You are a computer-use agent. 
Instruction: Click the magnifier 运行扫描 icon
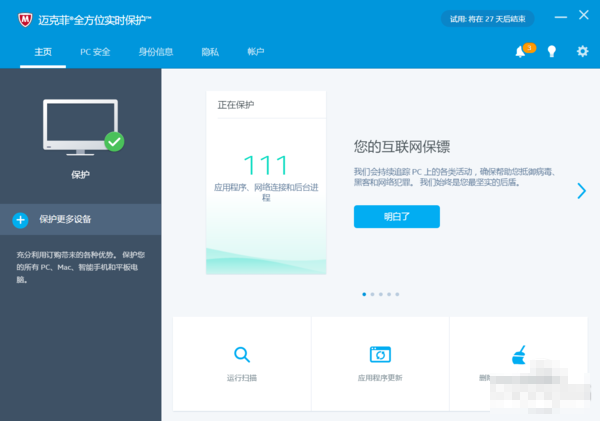(x=242, y=354)
